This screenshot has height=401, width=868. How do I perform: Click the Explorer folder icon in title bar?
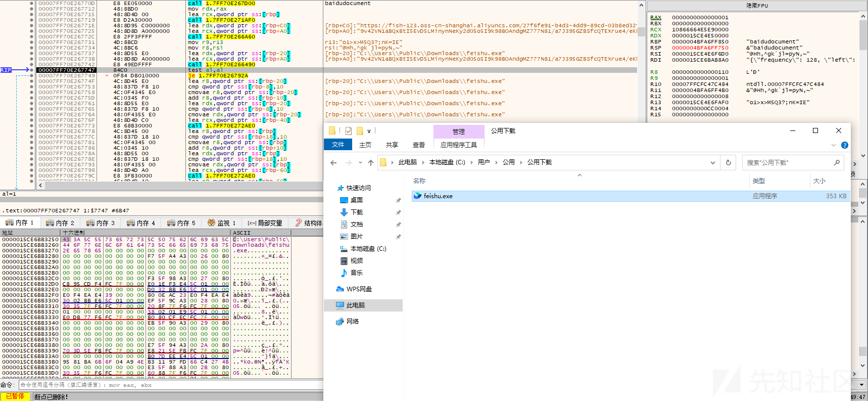tap(332, 130)
